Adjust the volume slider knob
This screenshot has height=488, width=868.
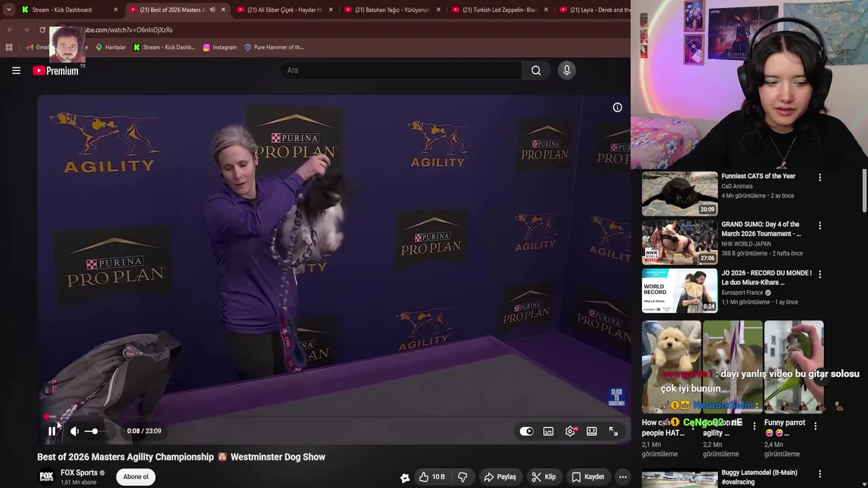(x=94, y=431)
